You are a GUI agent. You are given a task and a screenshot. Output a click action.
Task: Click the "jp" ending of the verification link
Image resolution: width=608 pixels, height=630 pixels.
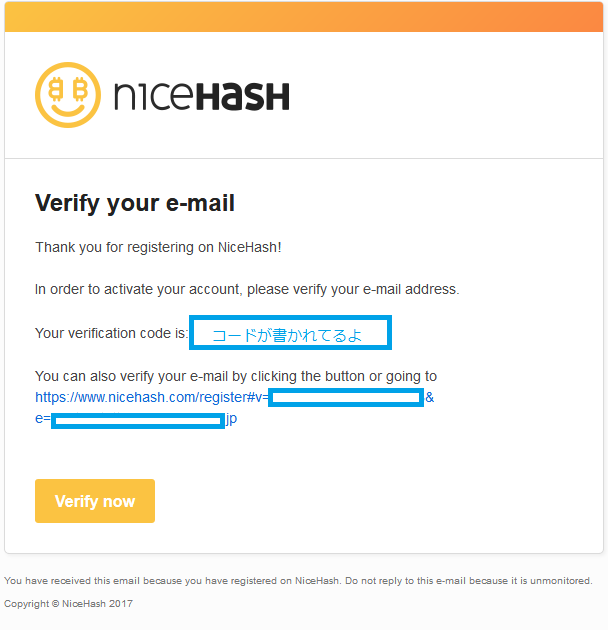coord(231,419)
